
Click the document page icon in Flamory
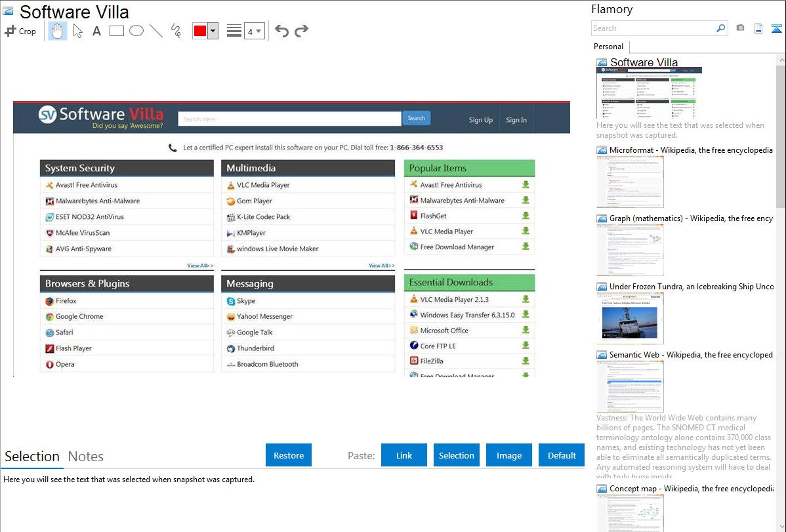click(758, 28)
